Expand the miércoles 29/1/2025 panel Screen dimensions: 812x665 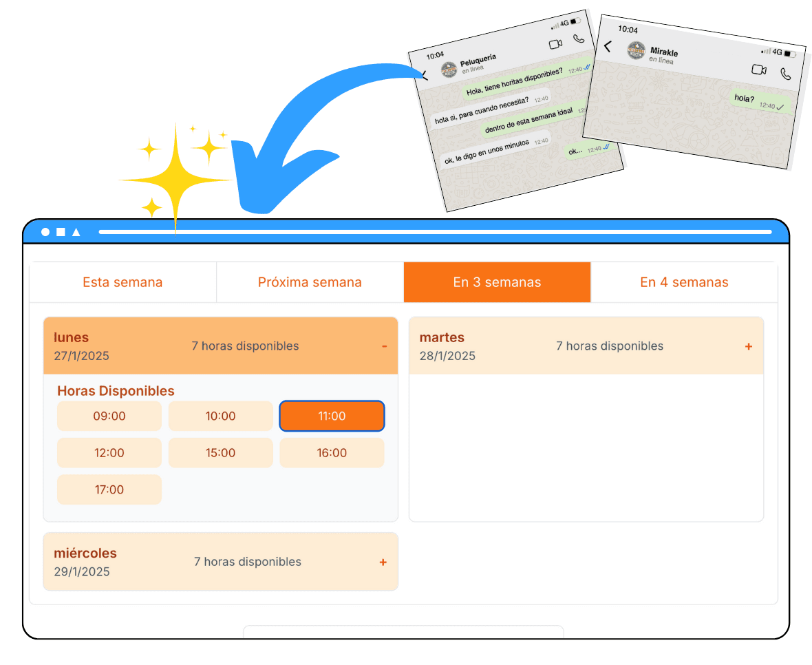383,562
